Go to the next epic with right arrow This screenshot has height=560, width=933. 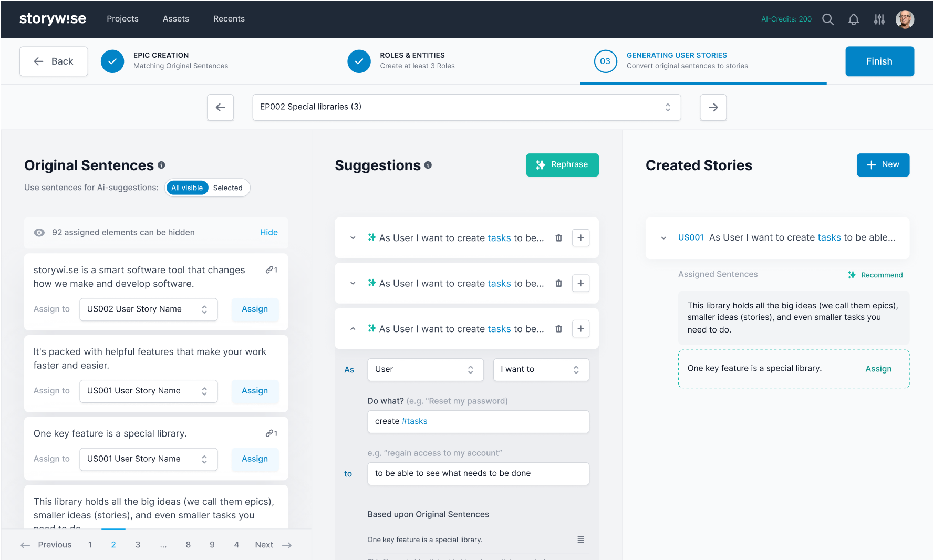(713, 107)
